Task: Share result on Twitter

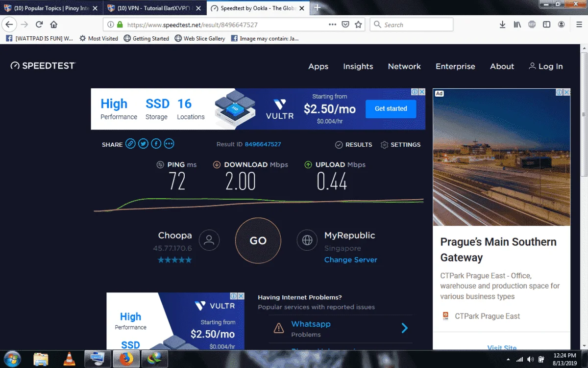Action: (143, 144)
